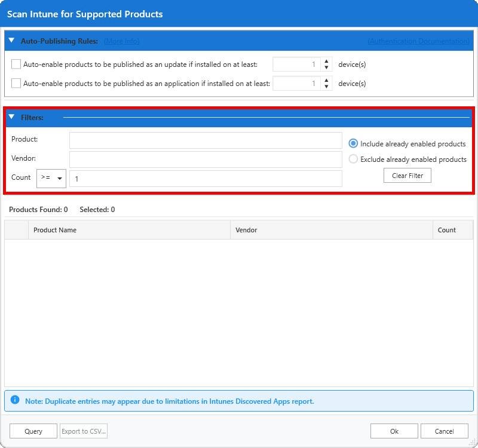
Task: Enable auto-publishing as an update checkbox
Action: (16, 65)
